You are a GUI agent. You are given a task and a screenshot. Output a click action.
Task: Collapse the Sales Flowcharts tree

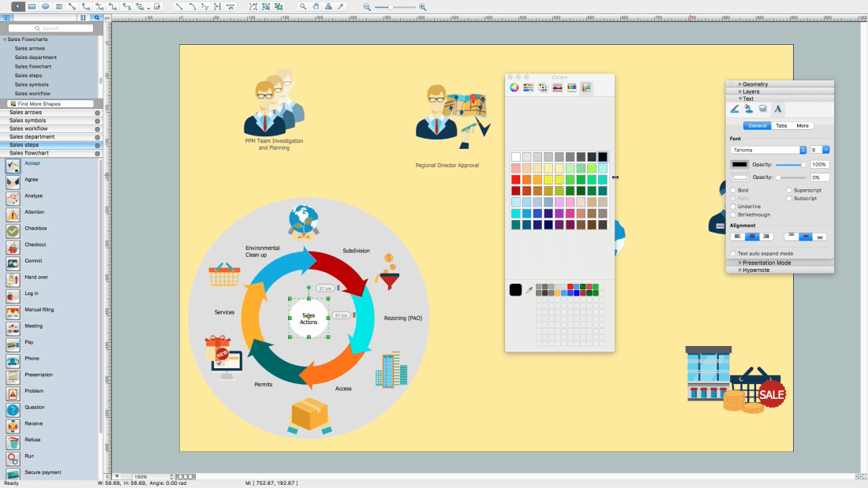5,39
